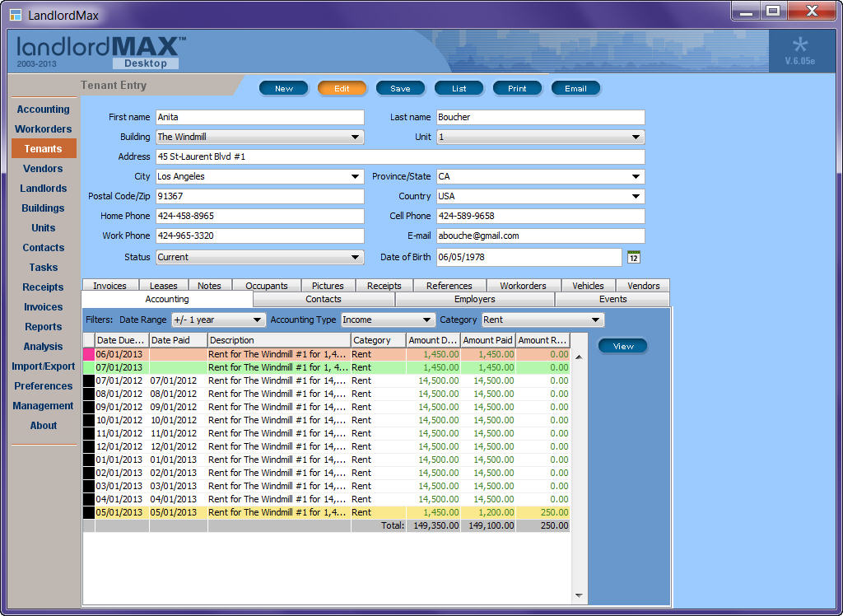Navigate to Buildings from the sidebar
This screenshot has height=616, width=843.
point(43,208)
